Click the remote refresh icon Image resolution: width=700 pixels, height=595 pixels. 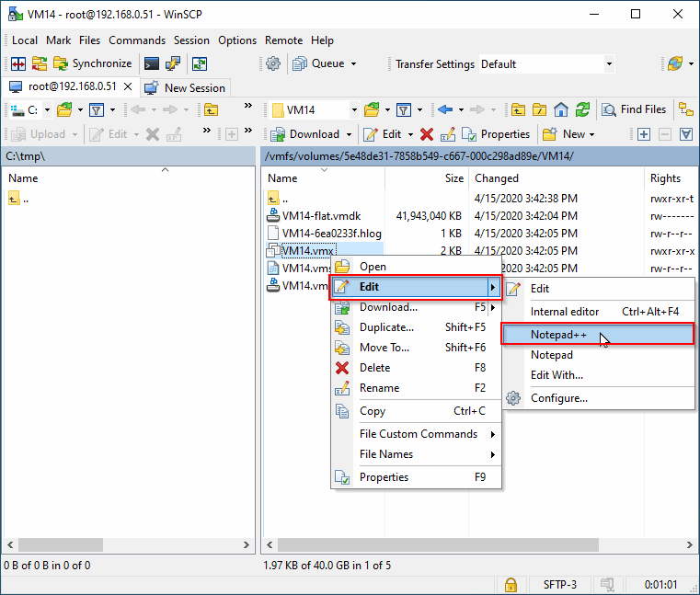pyautogui.click(x=582, y=109)
